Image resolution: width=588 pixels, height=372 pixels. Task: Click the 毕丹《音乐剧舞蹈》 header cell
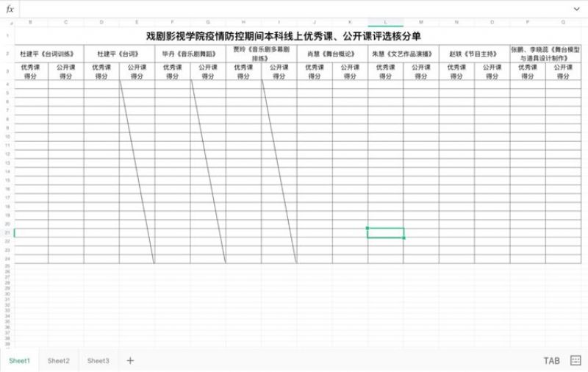click(190, 54)
